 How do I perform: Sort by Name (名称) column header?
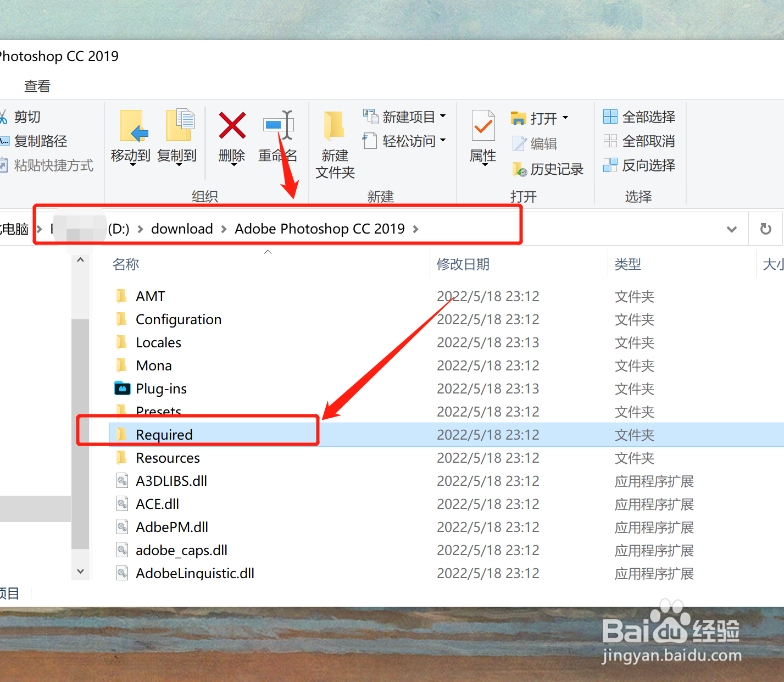point(126,264)
